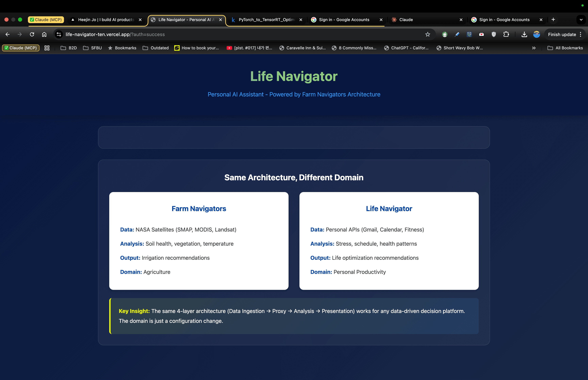Screen dimensions: 588x380
Task: Open the bookmarks grid view icon
Action: coord(47,48)
